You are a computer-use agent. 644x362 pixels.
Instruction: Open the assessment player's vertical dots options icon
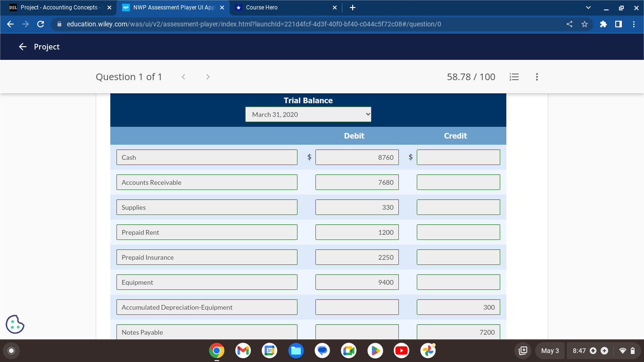tap(537, 77)
